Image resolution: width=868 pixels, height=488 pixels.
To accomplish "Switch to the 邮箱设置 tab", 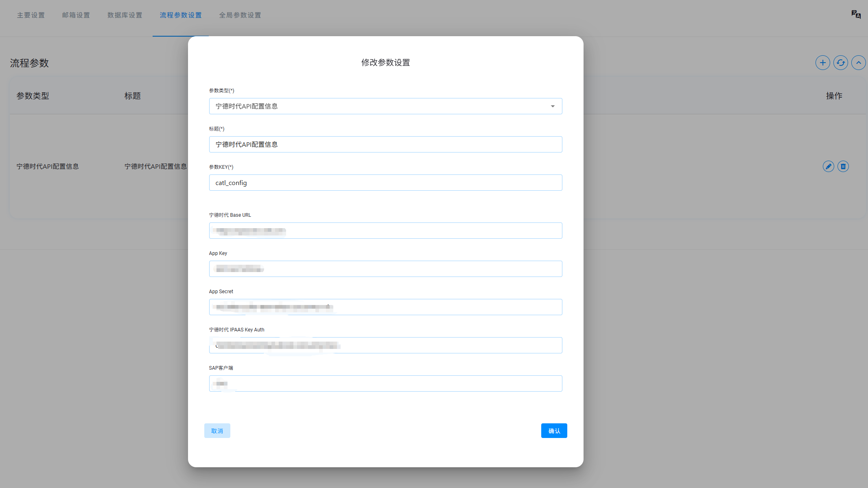I will [x=76, y=15].
